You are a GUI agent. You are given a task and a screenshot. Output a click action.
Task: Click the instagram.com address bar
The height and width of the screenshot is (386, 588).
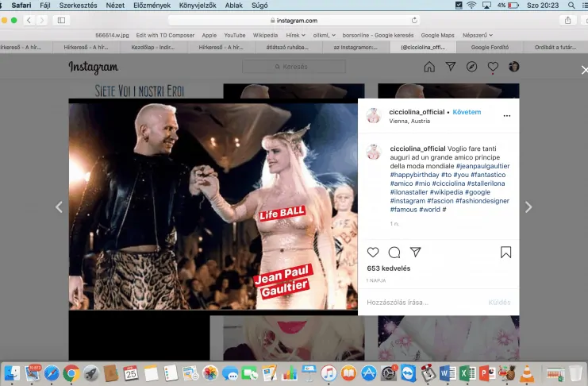[x=294, y=21]
